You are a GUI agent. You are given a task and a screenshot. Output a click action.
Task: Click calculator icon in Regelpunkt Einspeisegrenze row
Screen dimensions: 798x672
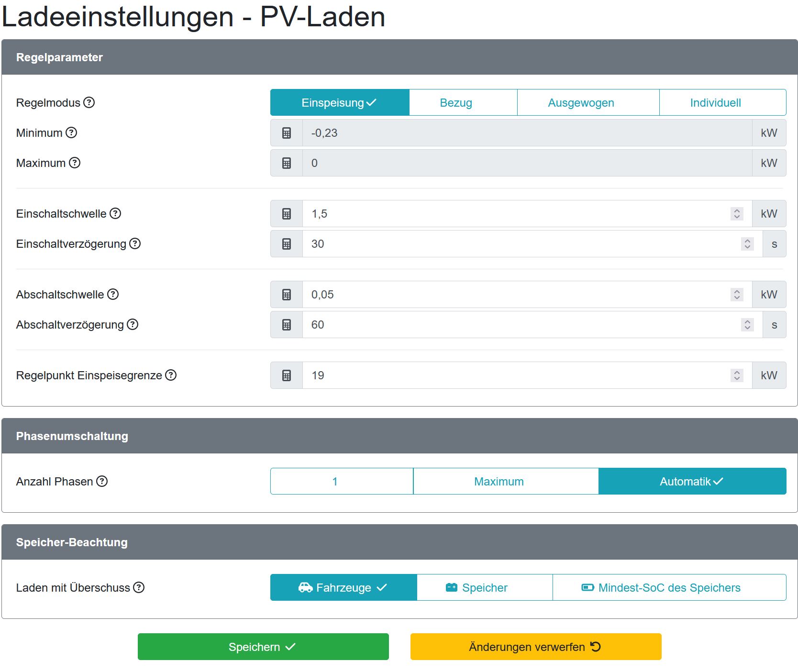287,375
